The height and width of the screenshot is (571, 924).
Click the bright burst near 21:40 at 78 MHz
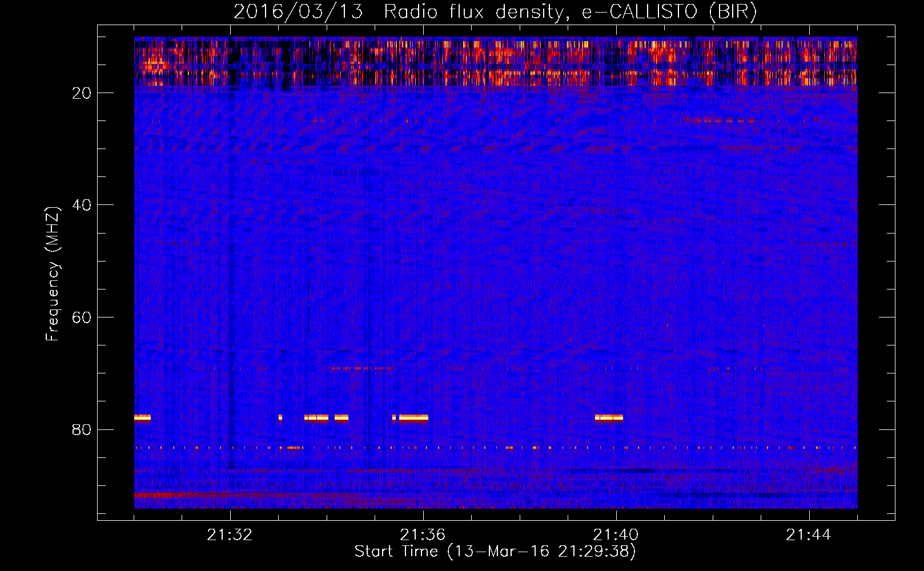[x=609, y=417]
